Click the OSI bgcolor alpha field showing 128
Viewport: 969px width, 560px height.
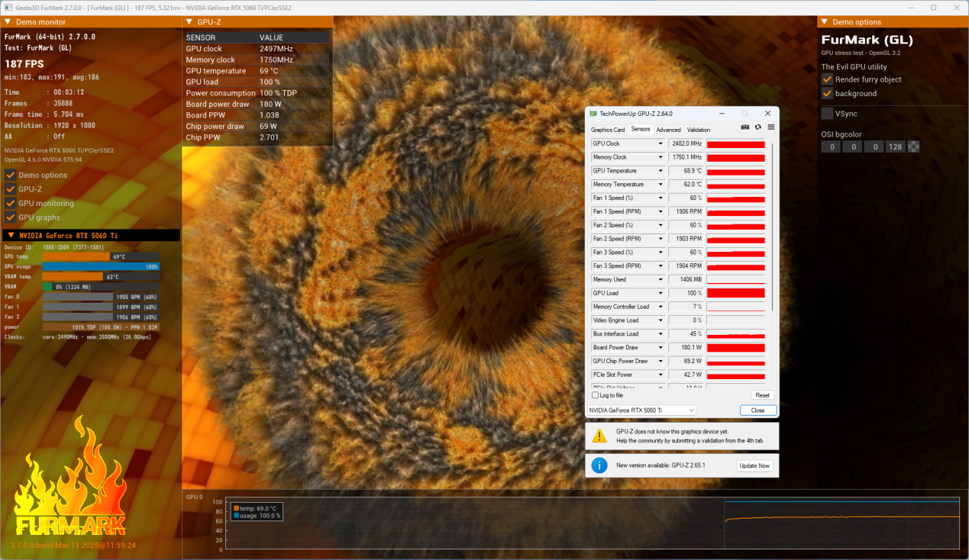tap(896, 146)
